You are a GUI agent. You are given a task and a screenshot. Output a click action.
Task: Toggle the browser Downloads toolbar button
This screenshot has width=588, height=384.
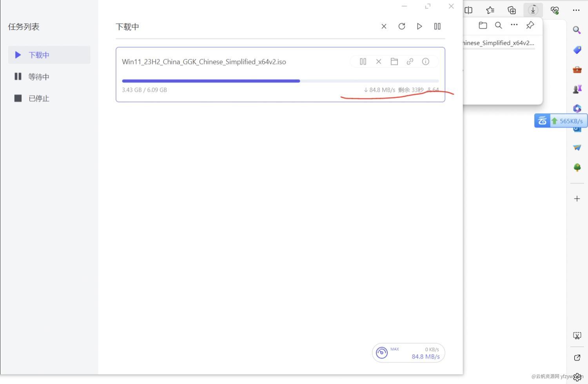pyautogui.click(x=533, y=10)
